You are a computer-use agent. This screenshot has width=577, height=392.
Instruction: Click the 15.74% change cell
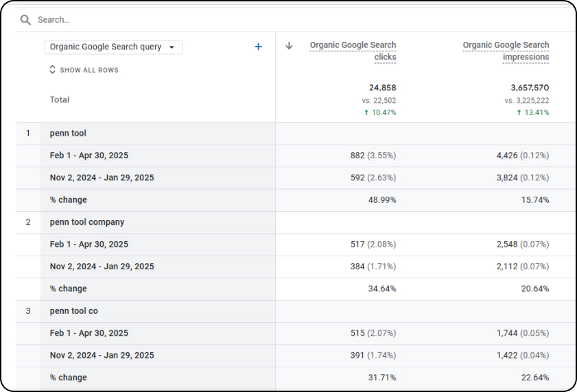(x=535, y=200)
